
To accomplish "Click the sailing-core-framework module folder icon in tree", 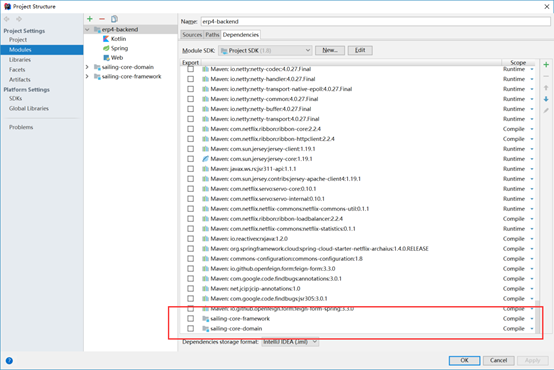I will coord(97,77).
